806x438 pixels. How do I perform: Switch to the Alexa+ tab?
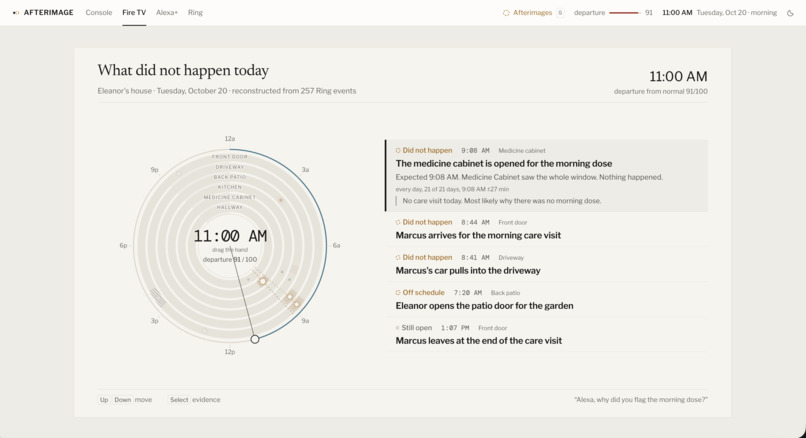pos(167,13)
